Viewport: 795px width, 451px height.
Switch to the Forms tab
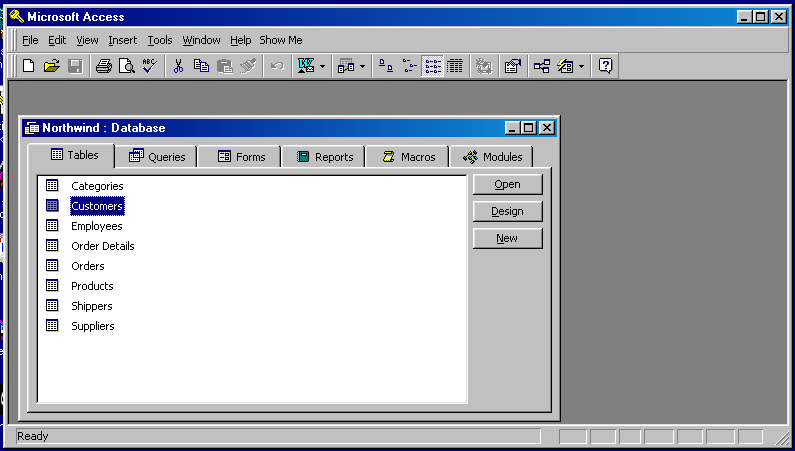(x=240, y=157)
